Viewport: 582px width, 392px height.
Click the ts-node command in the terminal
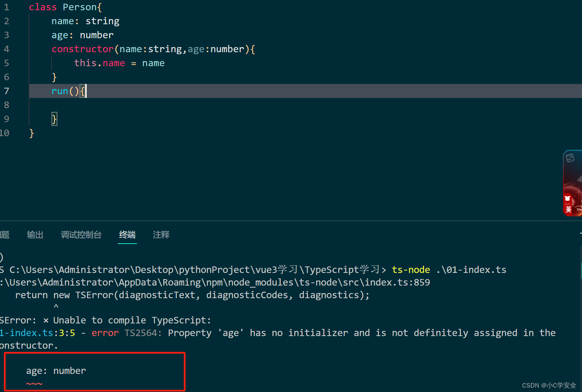pyautogui.click(x=411, y=270)
